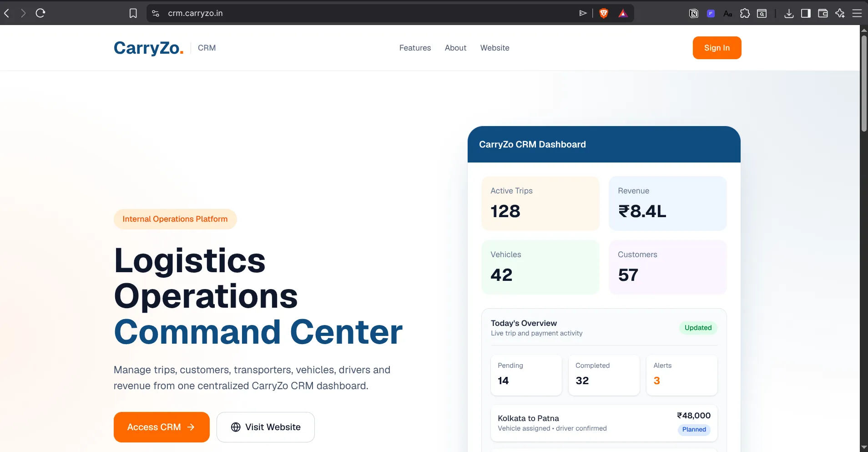The image size is (868, 452).
Task: Open the Extensions puzzle piece menu
Action: click(x=745, y=13)
